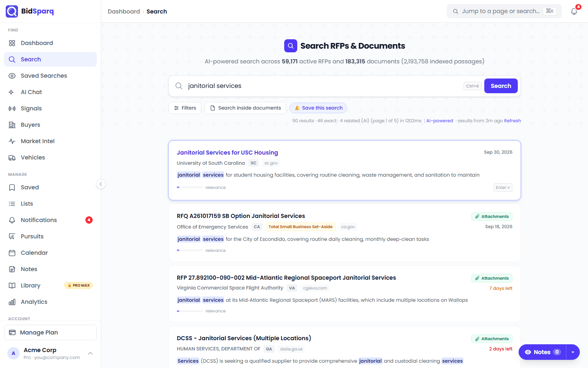Open RFQ A261017159 SB Option Janitorial Services

click(241, 216)
